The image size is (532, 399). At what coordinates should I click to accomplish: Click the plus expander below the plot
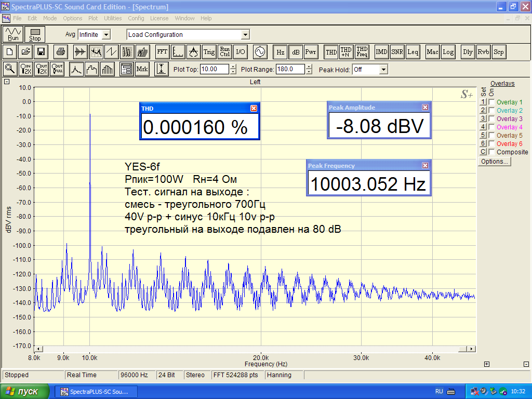tap(486, 364)
